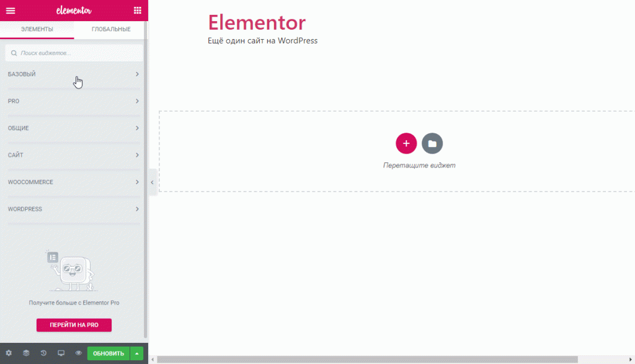Click the Elementor site title link
The height and width of the screenshot is (364, 635).
click(x=257, y=22)
